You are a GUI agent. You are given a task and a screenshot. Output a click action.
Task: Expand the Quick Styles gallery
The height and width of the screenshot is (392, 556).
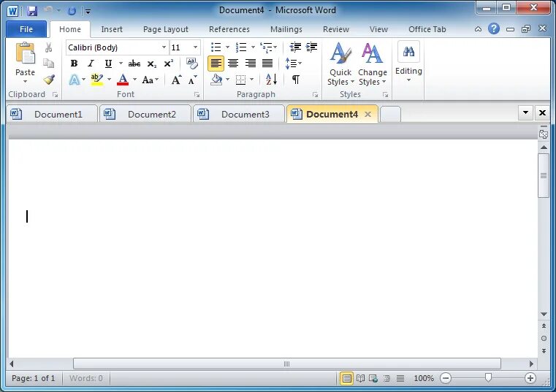tap(340, 64)
